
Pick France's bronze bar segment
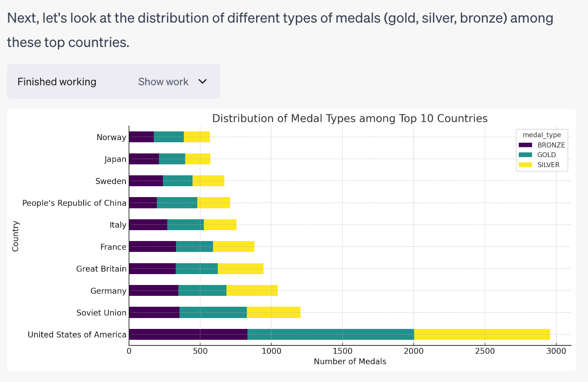[x=152, y=247]
